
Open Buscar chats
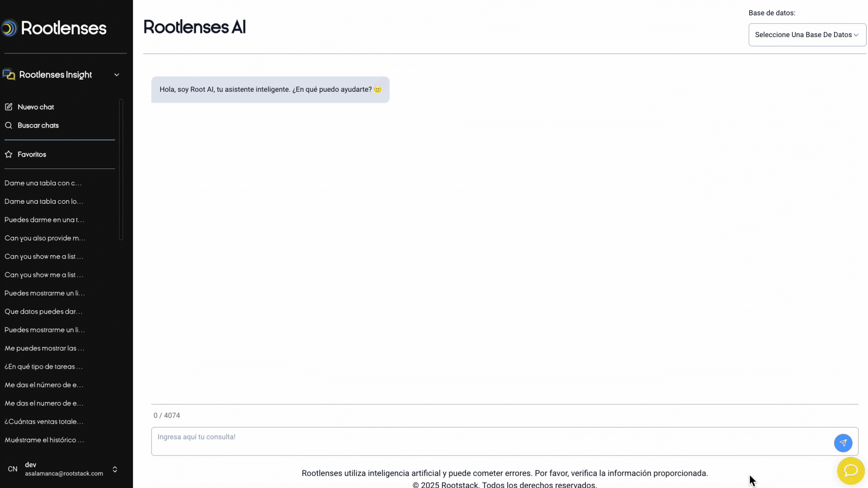[38, 126]
